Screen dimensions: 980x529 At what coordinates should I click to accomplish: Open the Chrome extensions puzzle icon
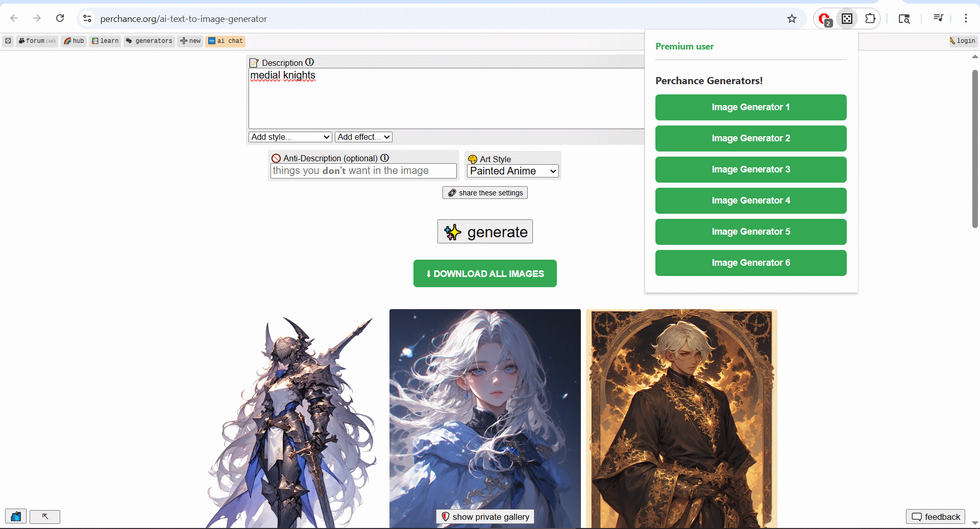click(x=870, y=19)
